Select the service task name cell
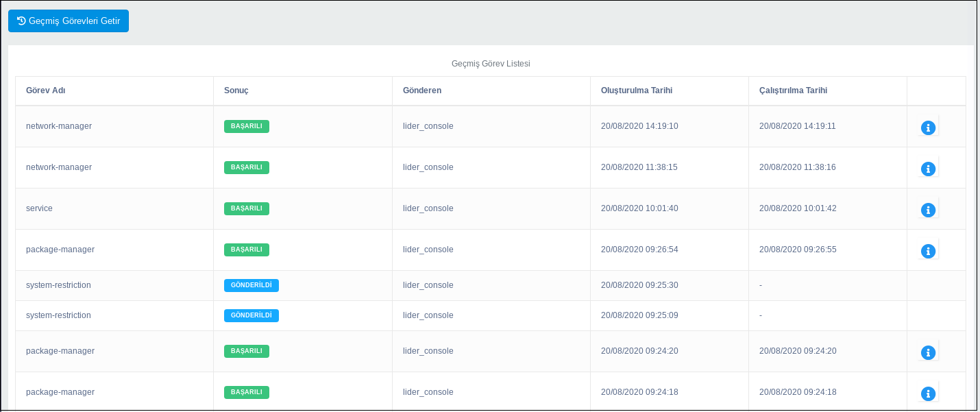 coord(39,208)
